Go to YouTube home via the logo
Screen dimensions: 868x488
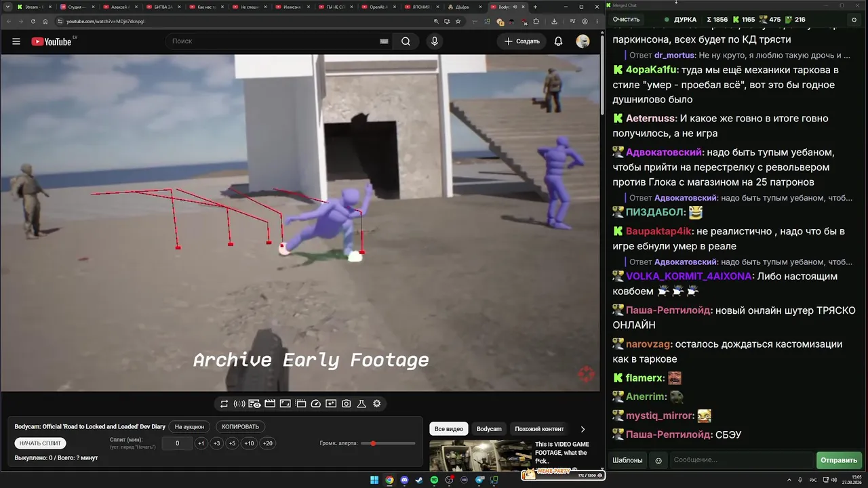52,41
